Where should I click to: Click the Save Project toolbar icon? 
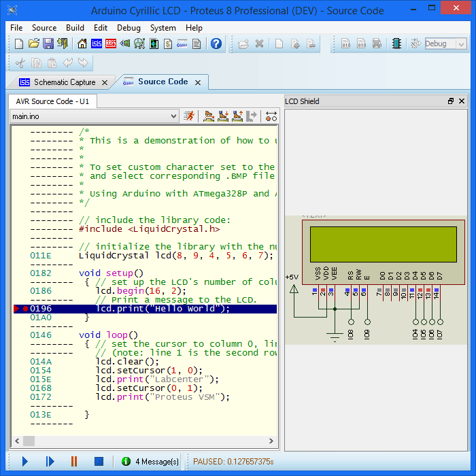point(48,44)
